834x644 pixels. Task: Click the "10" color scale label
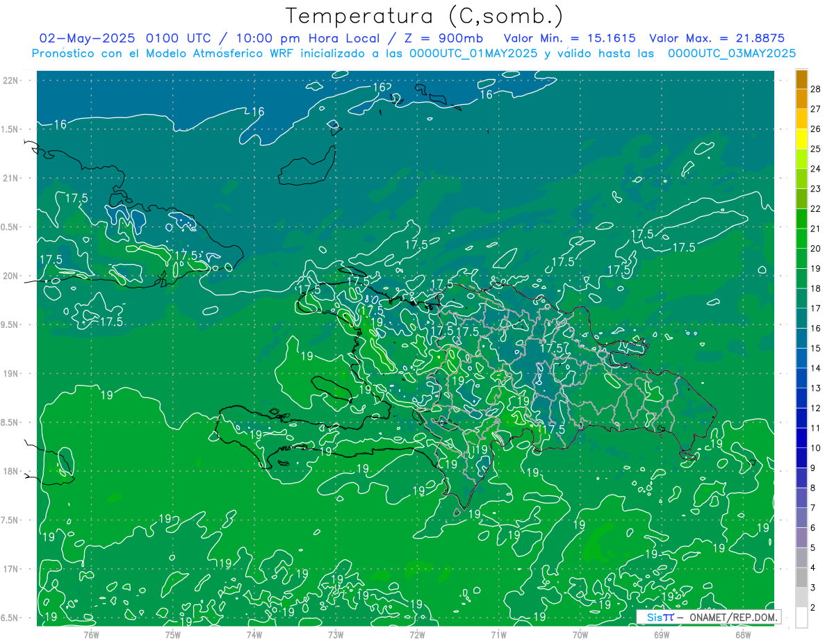point(816,448)
